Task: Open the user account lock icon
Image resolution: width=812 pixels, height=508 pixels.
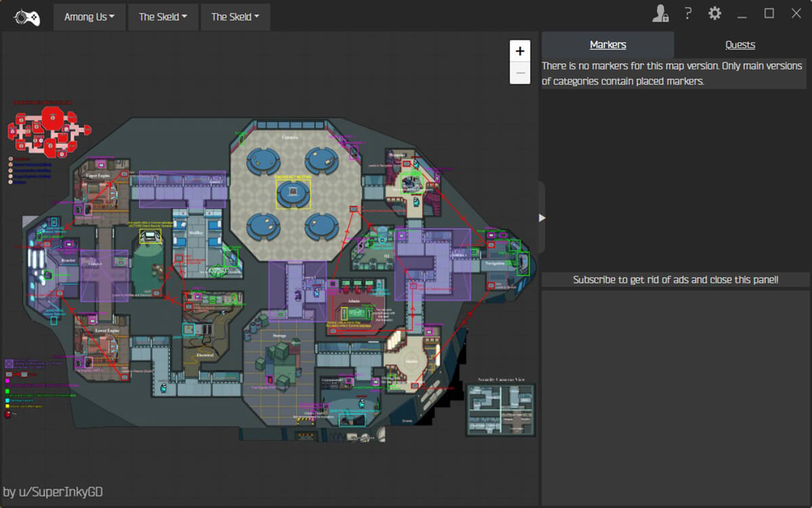Action: click(660, 14)
